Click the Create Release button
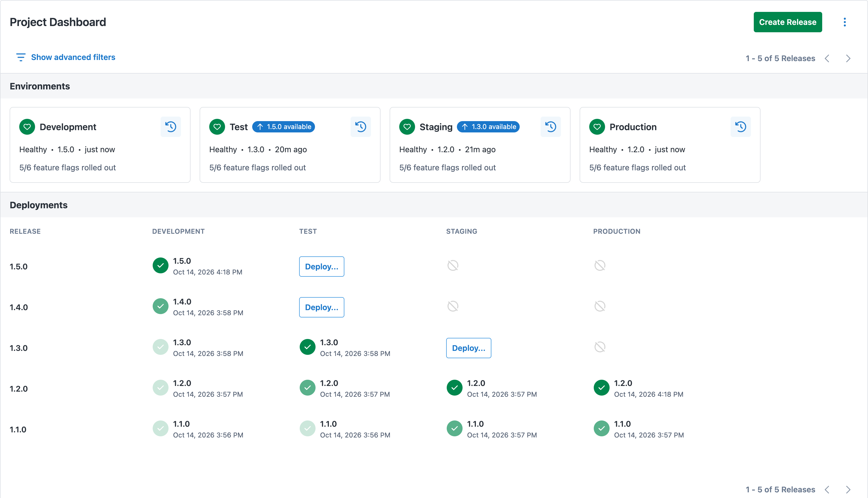This screenshot has width=868, height=498. 787,22
